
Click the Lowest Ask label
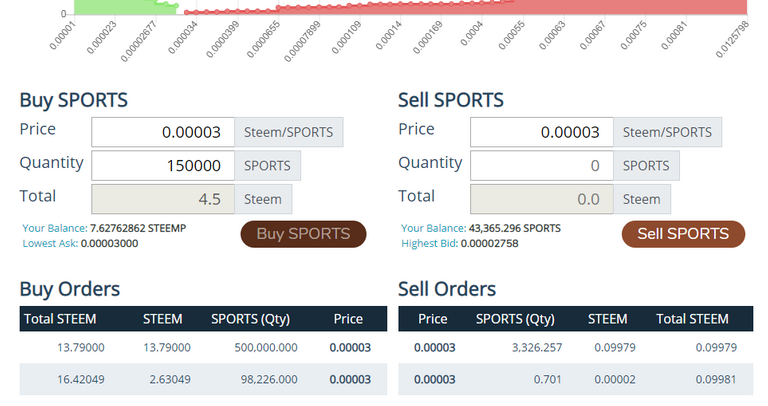pyautogui.click(x=50, y=243)
